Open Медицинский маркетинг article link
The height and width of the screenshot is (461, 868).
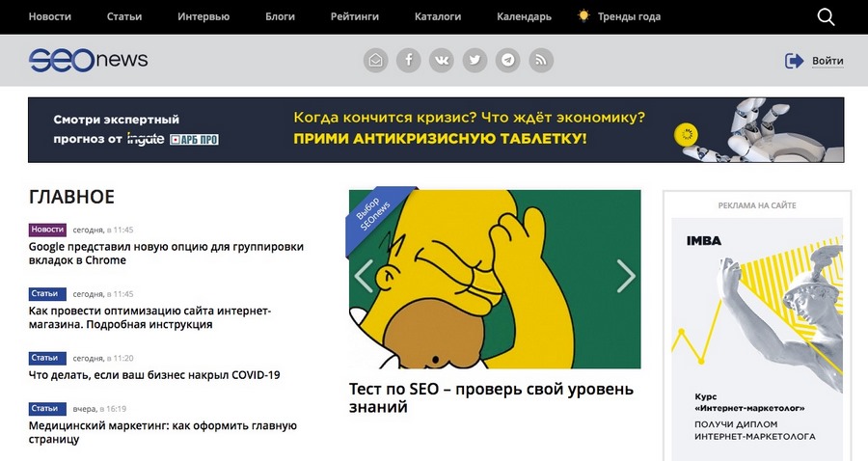click(163, 432)
